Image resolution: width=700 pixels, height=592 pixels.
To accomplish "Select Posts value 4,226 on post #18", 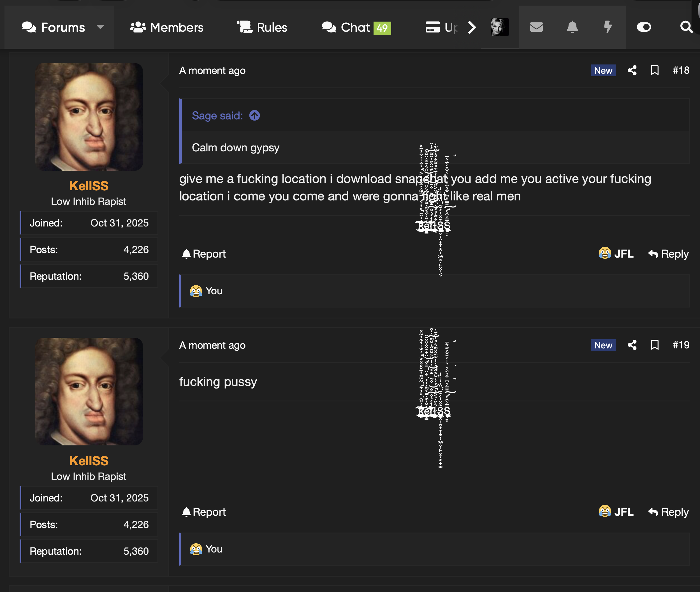I will pos(136,250).
